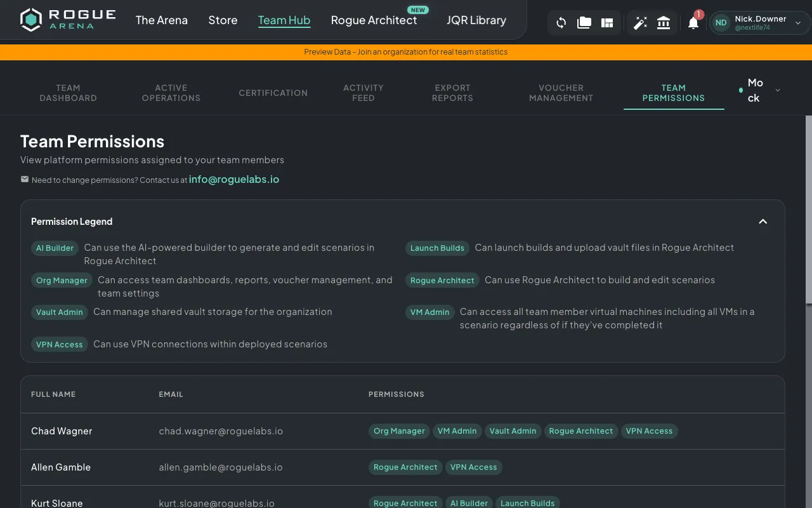Click the orange Preview Data banner
The height and width of the screenshot is (508, 812).
[406, 52]
